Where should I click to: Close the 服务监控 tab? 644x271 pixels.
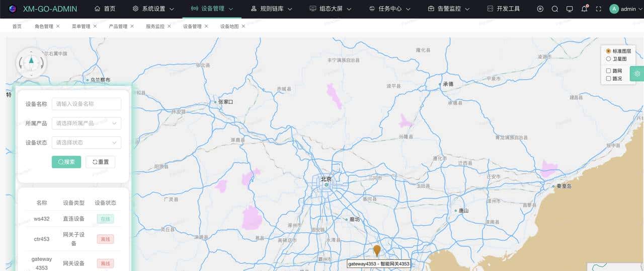point(169,26)
